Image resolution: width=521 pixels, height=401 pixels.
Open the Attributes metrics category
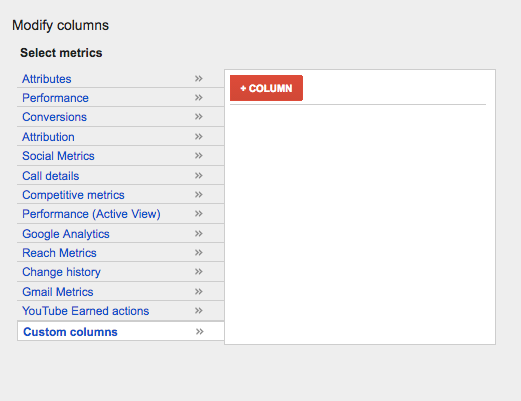pyautogui.click(x=47, y=79)
